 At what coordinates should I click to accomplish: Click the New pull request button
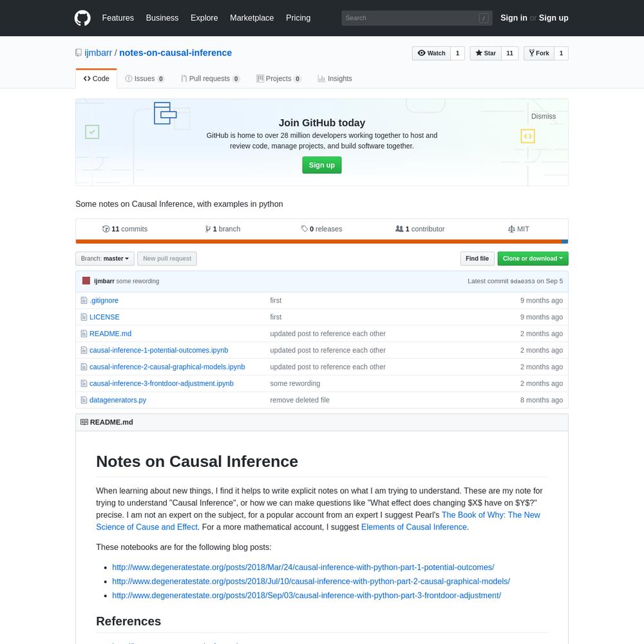tap(167, 259)
